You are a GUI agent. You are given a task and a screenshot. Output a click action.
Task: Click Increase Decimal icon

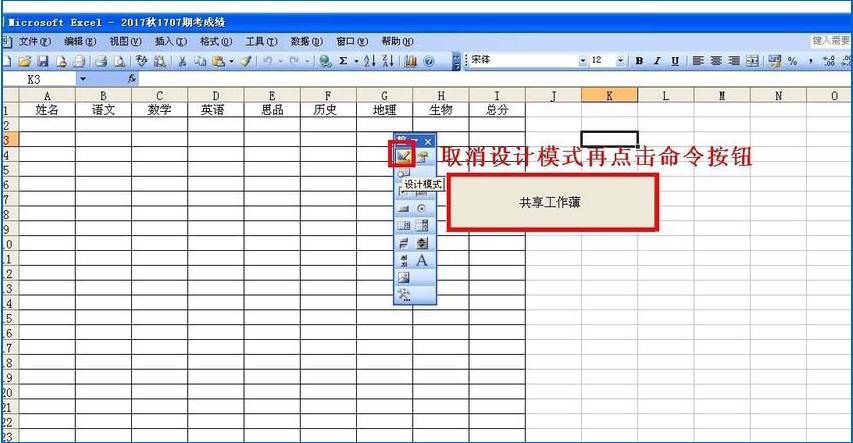click(829, 61)
